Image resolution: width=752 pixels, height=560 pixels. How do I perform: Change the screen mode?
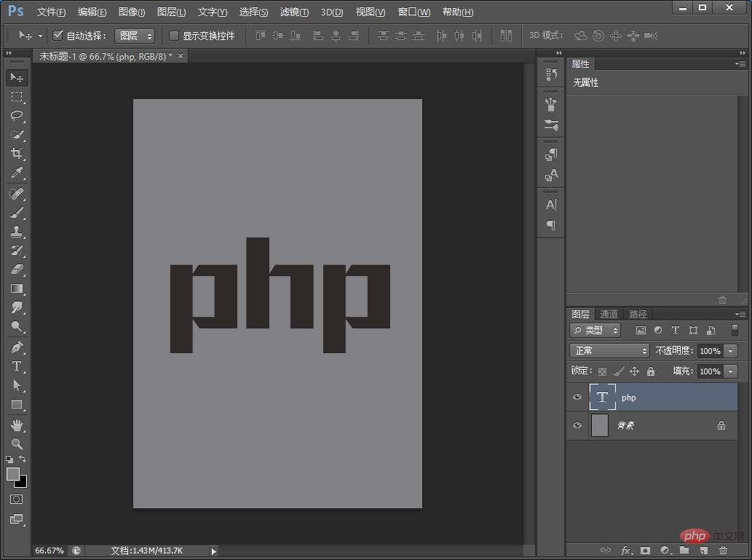16,519
